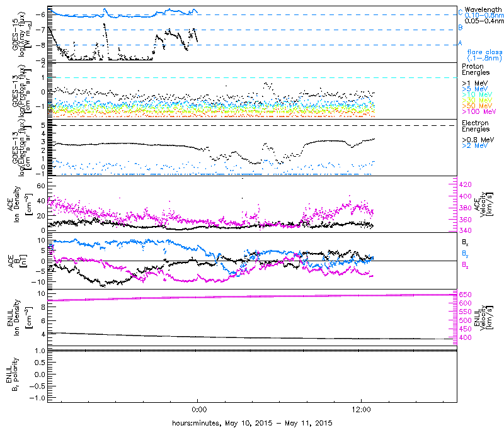
Task: Click the '>2 MeV' electron legend entry
Action: coord(474,145)
